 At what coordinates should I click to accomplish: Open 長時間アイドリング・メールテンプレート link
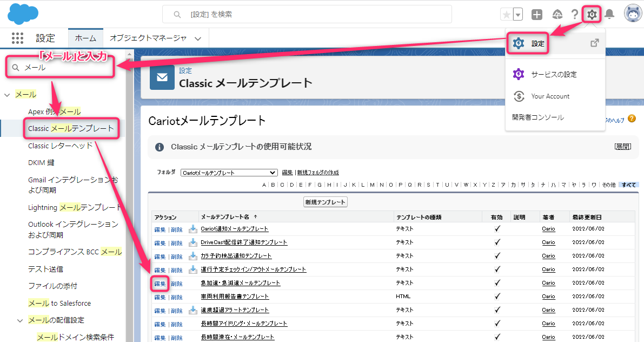tap(244, 324)
